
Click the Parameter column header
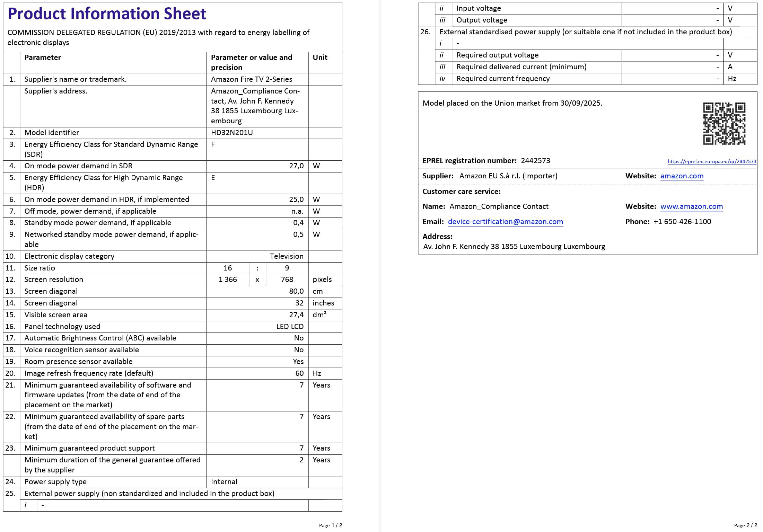click(x=43, y=57)
